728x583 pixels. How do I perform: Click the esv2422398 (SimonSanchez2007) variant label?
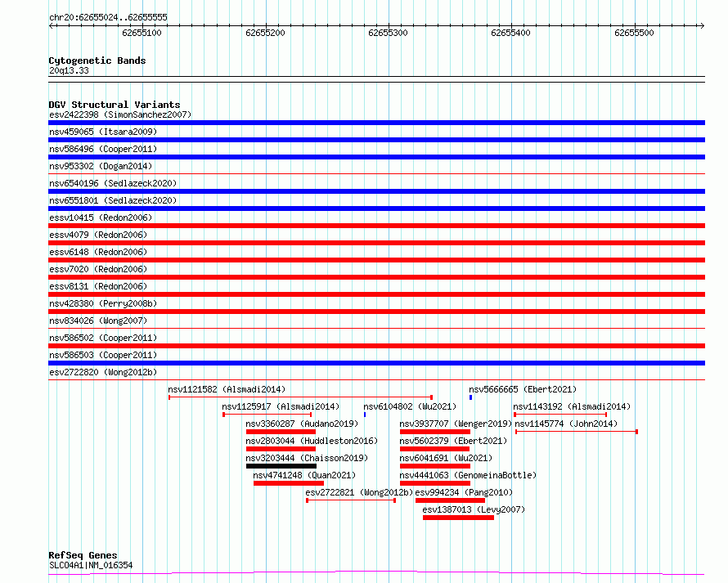pos(120,114)
